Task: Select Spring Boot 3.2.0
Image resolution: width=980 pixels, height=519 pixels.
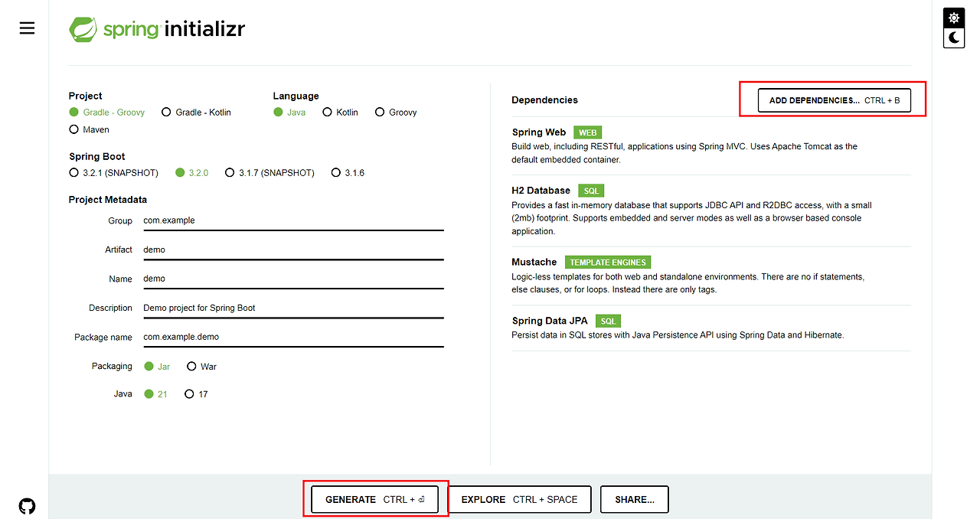Action: 192,173
